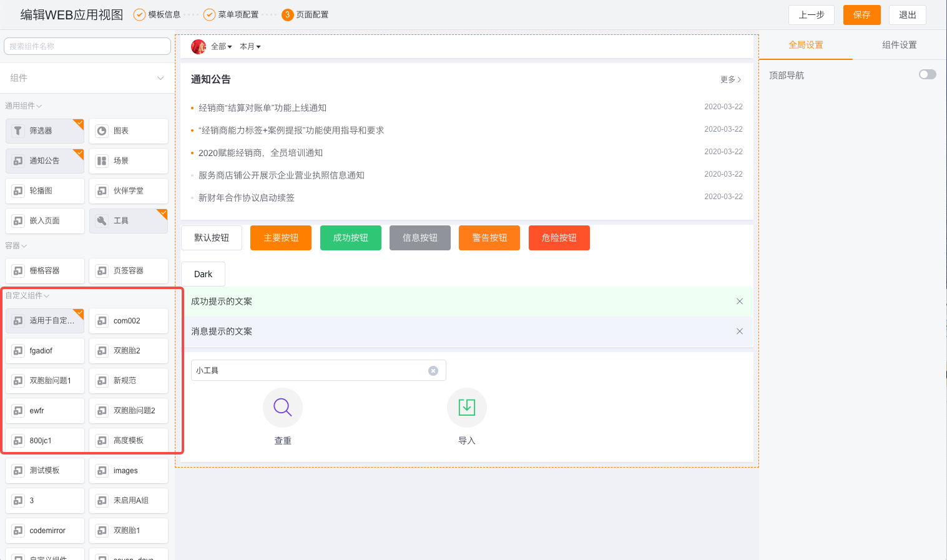Add the 栅格容器 grid container

point(44,270)
